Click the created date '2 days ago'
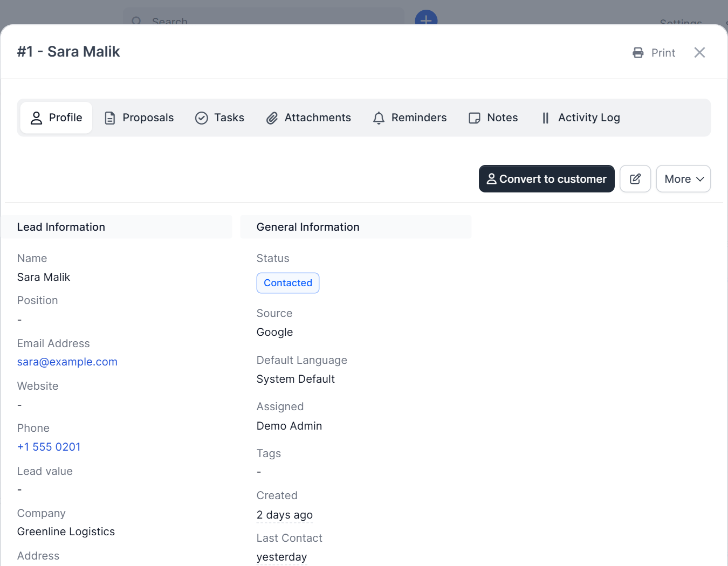Viewport: 728px width, 566px height. tap(285, 515)
